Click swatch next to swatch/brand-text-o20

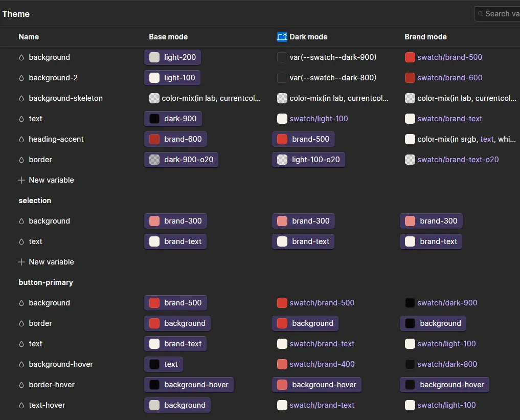pyautogui.click(x=410, y=160)
